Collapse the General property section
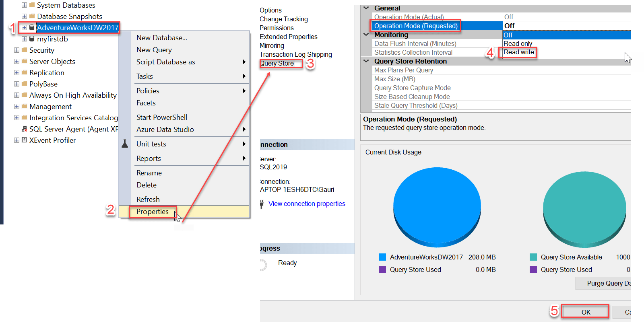This screenshot has width=644, height=323. pos(366,8)
